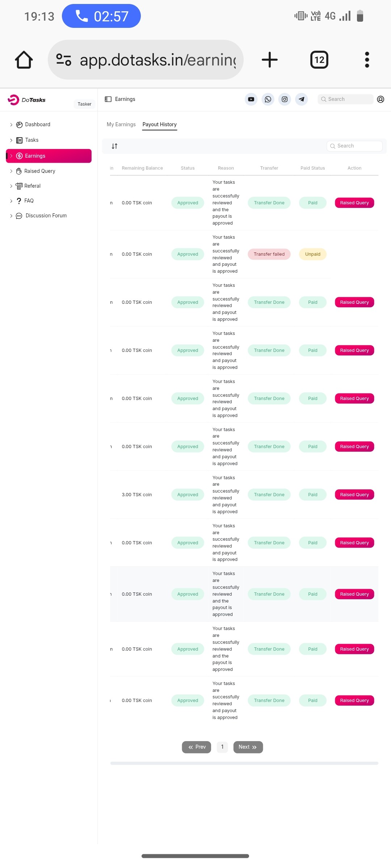Select the Payout History tab
The width and height of the screenshot is (391, 868).
(159, 124)
